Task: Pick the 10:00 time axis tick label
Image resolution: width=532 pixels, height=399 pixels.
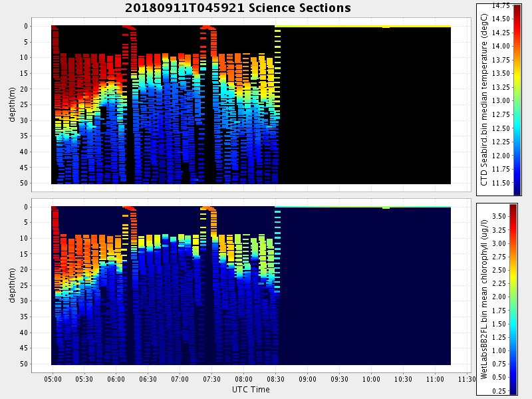Action: (x=371, y=379)
